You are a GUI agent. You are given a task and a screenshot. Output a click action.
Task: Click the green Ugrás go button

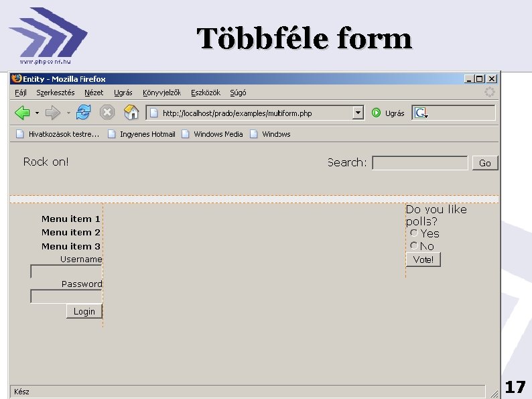(388, 113)
